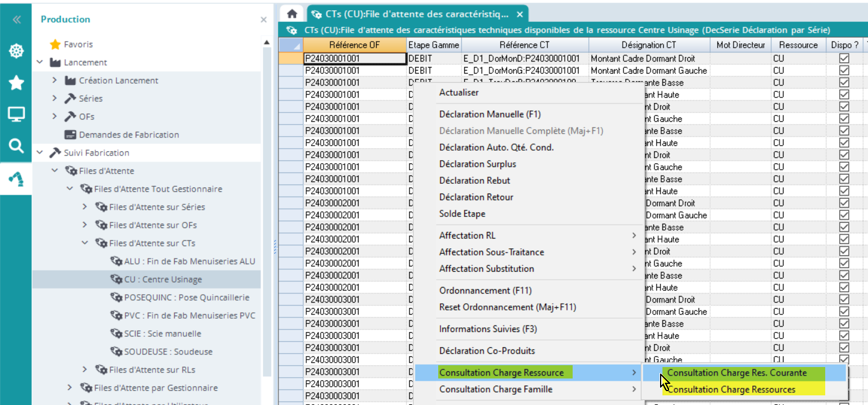868x405 pixels.
Task: Collapse sidebar with double chevron icon
Action: coord(16,19)
